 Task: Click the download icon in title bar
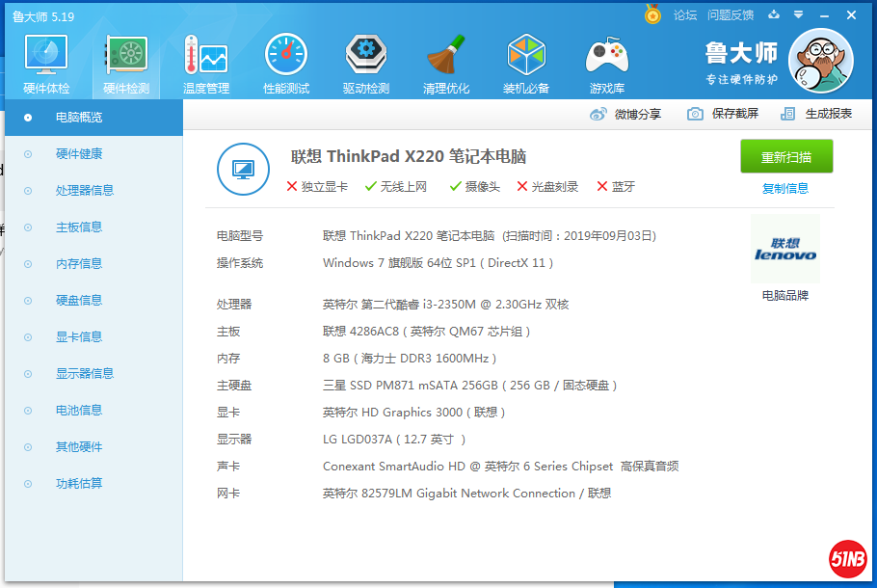(774, 15)
